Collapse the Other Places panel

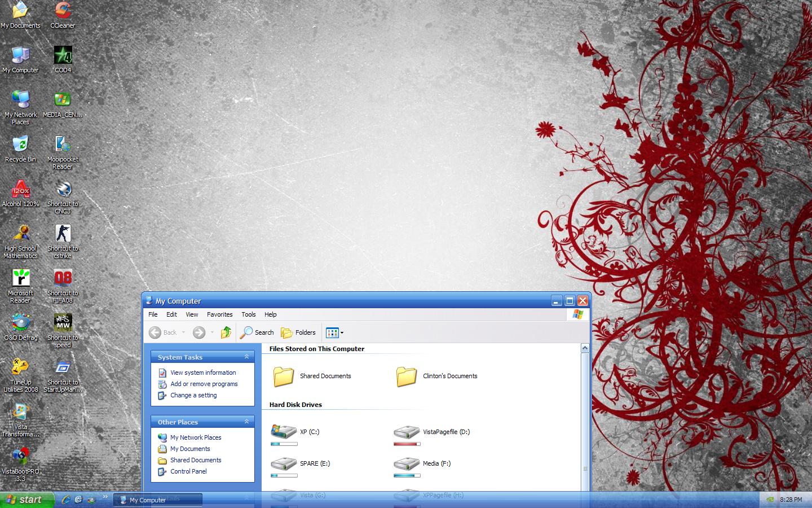pyautogui.click(x=246, y=421)
